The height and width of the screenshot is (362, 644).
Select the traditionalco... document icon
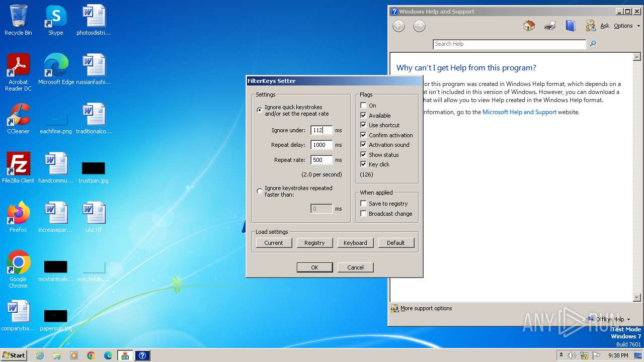tap(94, 118)
